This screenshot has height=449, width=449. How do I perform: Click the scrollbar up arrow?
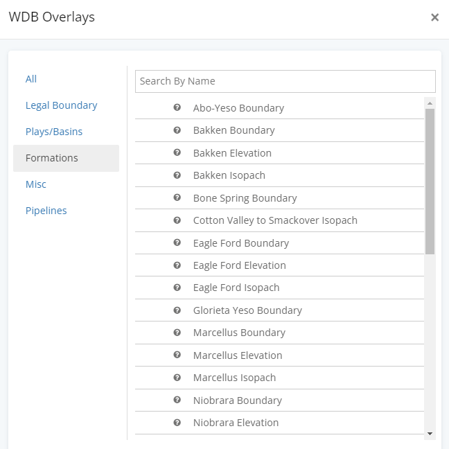pyautogui.click(x=430, y=103)
